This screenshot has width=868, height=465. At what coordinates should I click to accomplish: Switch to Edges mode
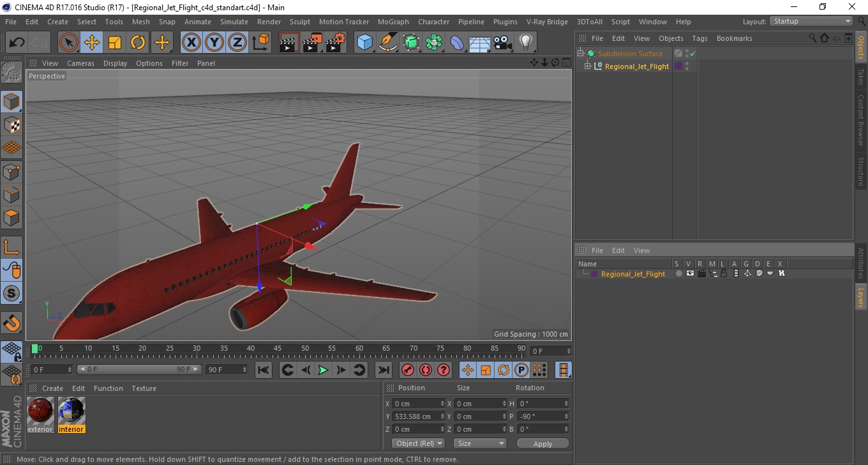point(11,194)
